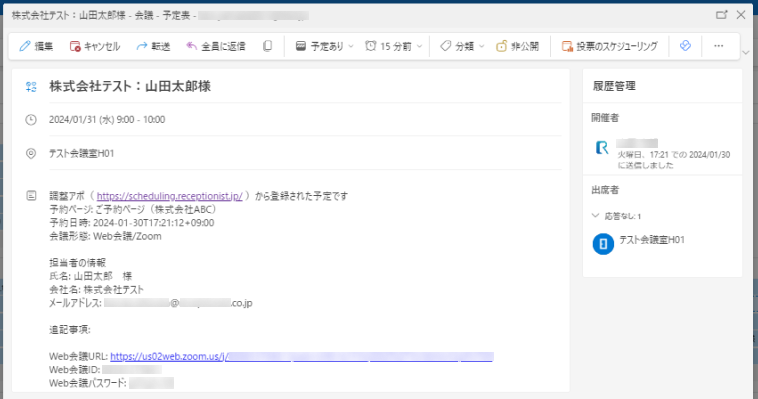Pop out the window to new window
The height and width of the screenshot is (399, 758).
tap(722, 15)
